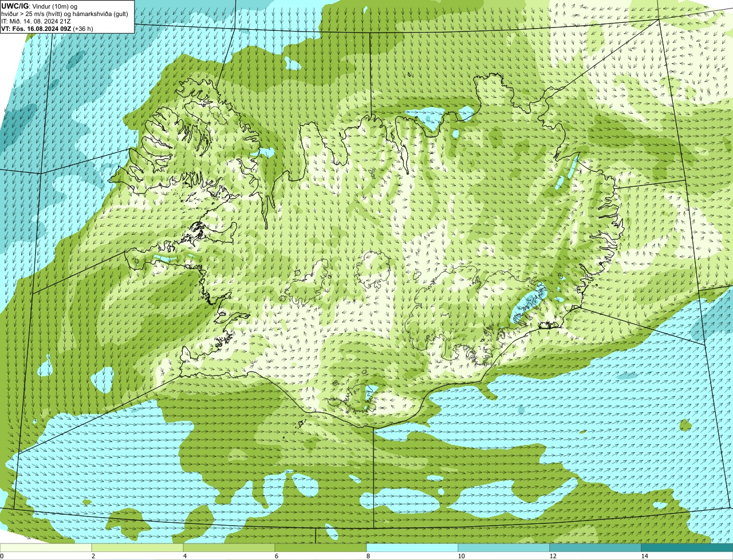Click the scale label "10"
This screenshot has width=733, height=560.
pyautogui.click(x=461, y=556)
